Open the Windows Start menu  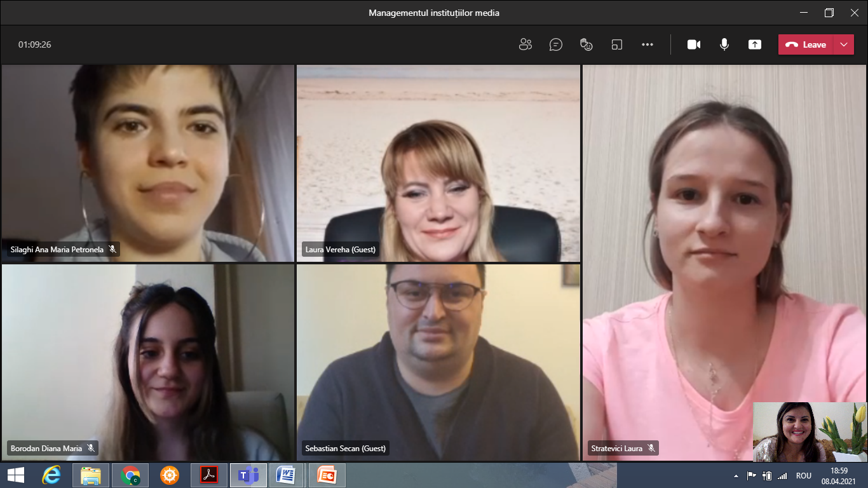pos(16,475)
